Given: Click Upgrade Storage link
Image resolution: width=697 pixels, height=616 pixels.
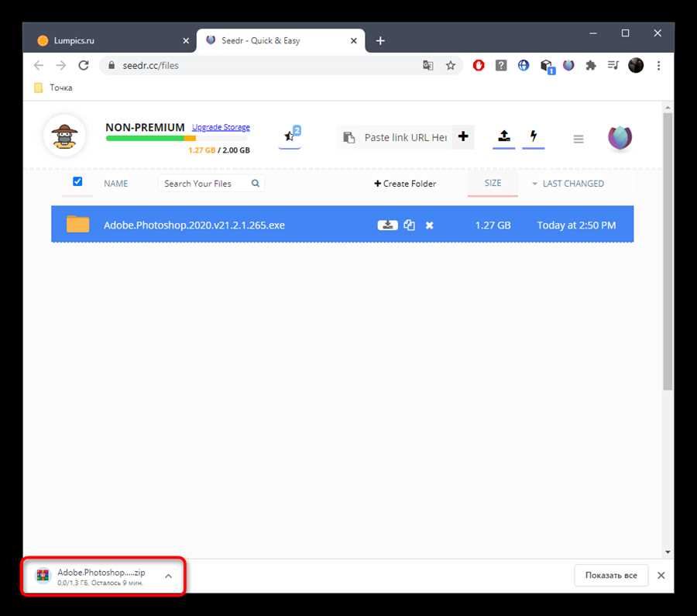Looking at the screenshot, I should click(221, 127).
